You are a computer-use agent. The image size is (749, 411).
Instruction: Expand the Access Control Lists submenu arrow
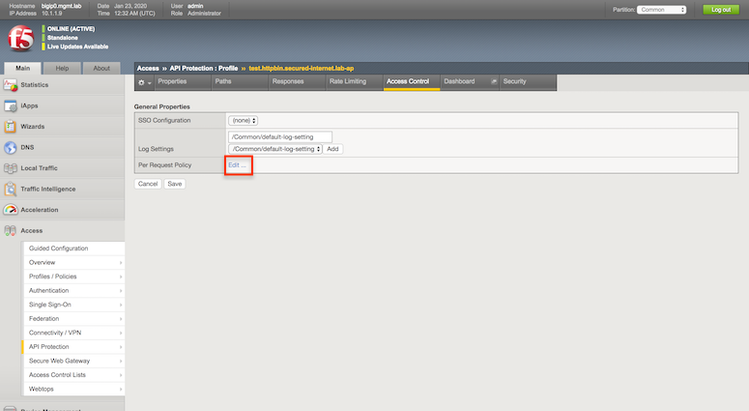[x=121, y=375]
